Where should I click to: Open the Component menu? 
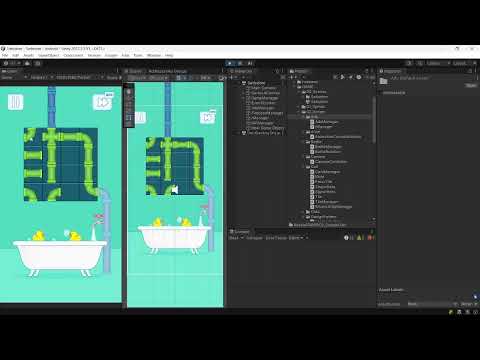point(73,55)
